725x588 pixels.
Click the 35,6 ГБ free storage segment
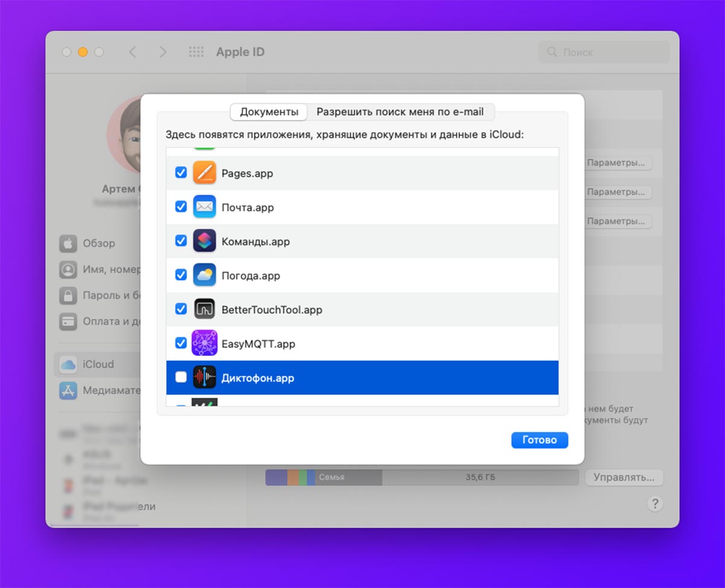[480, 477]
